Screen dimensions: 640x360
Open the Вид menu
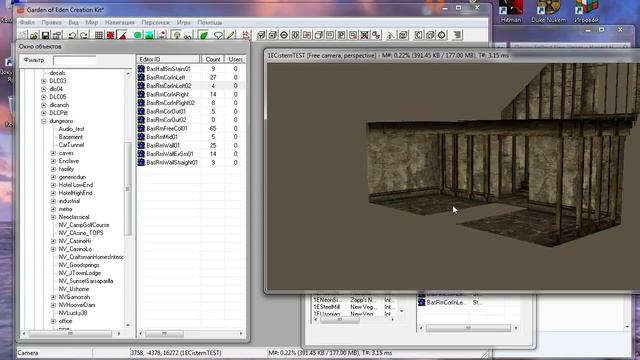[x=73, y=22]
